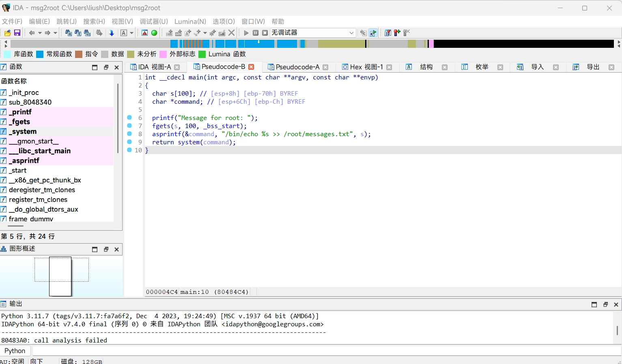Image resolution: width=622 pixels, height=364 pixels.
Task: Open the 搜索(H) menu
Action: pyautogui.click(x=94, y=21)
